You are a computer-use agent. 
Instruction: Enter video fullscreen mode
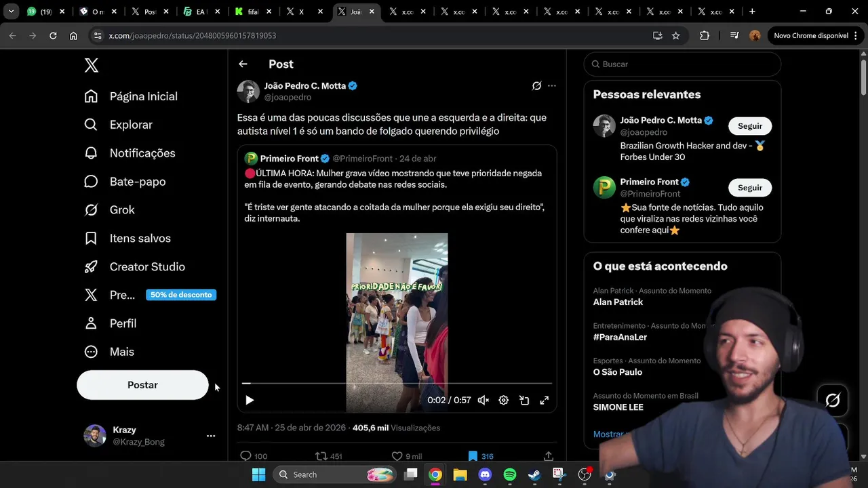[544, 401]
